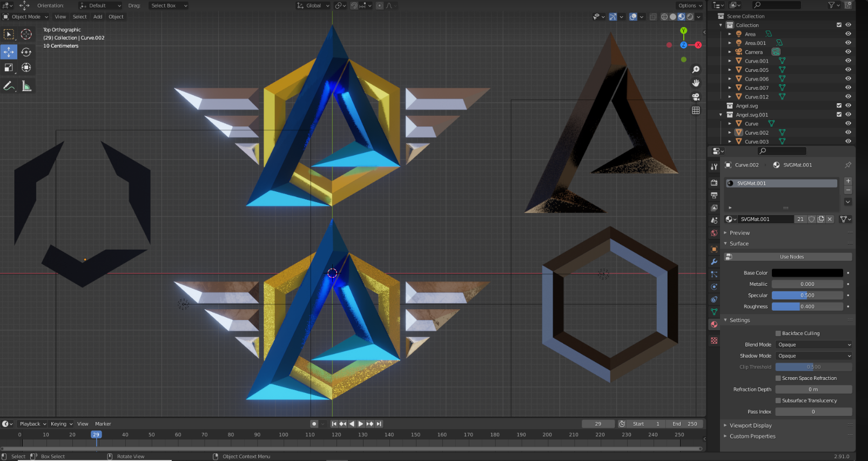Open the Select Box drag dropdown
Viewport: 868px width, 461px height.
click(168, 5)
